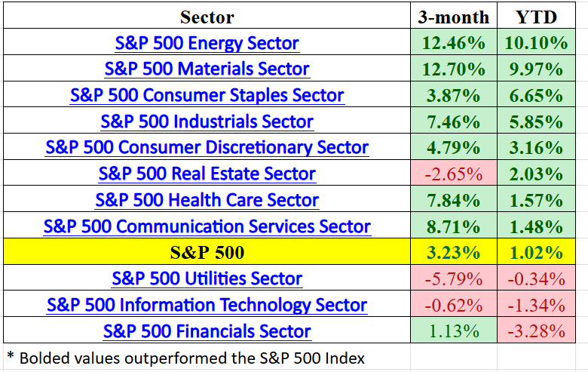
Task: Select the yellow S&P 500 row label cell
Action: tap(207, 253)
